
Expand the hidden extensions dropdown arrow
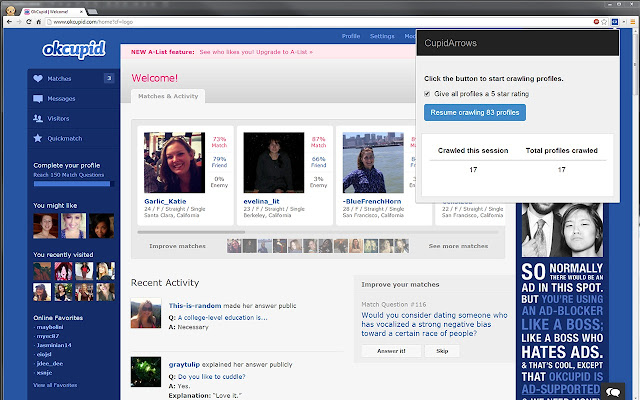[x=624, y=22]
